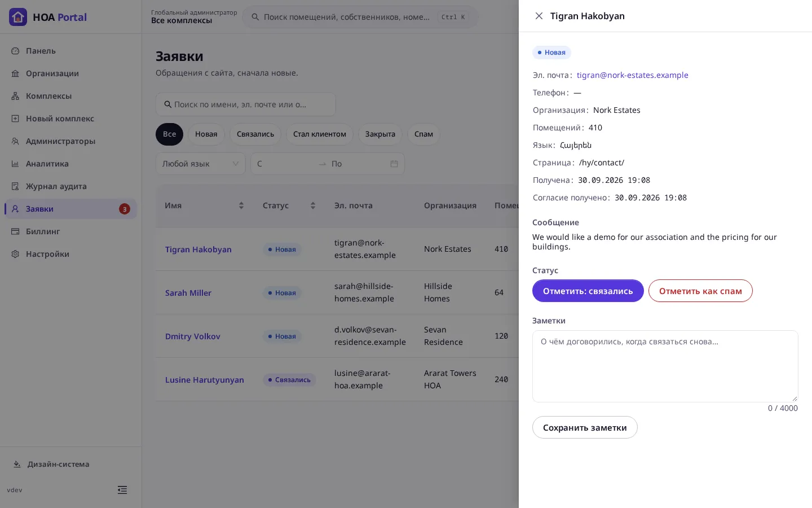Click the calendar icon in date range
This screenshot has height=508, width=812.
click(394, 164)
